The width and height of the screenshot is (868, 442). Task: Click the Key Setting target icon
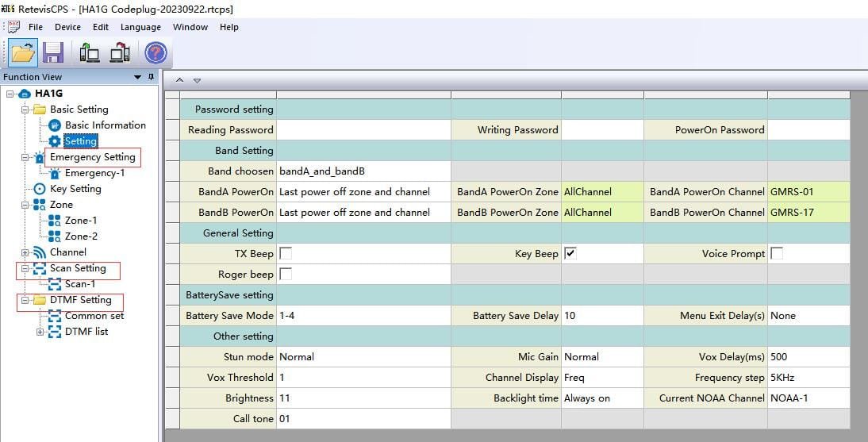click(40, 189)
